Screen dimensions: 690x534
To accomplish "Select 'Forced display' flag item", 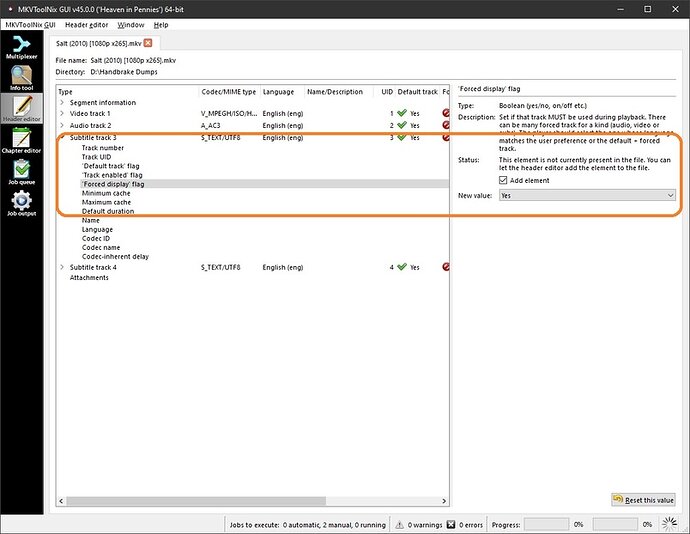I will [113, 184].
